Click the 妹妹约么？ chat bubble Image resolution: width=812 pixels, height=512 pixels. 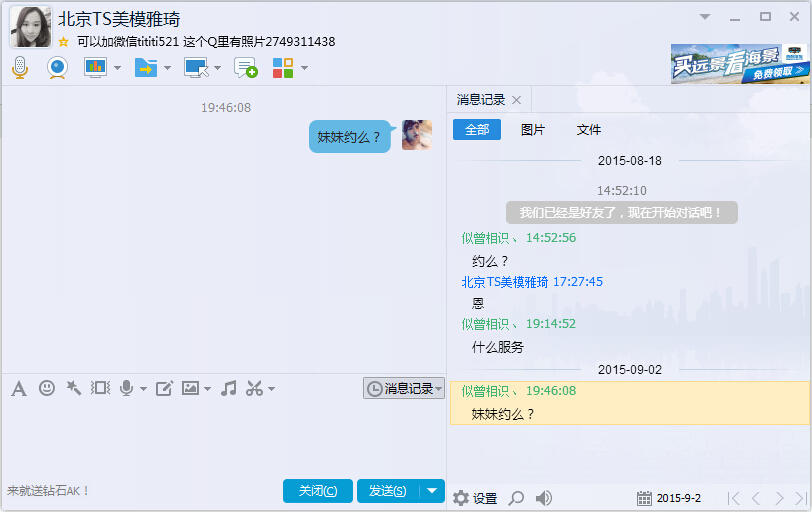[x=350, y=137]
